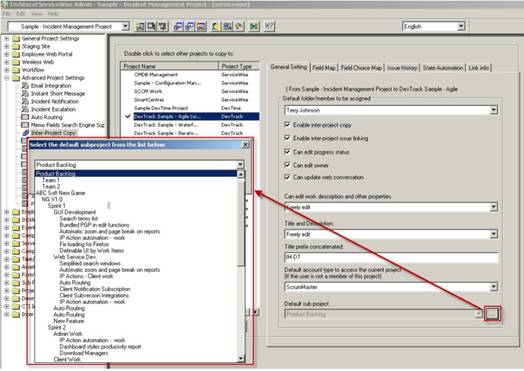Uncheck the Can edit owner checkbox
The image size is (524, 371).
point(287,165)
